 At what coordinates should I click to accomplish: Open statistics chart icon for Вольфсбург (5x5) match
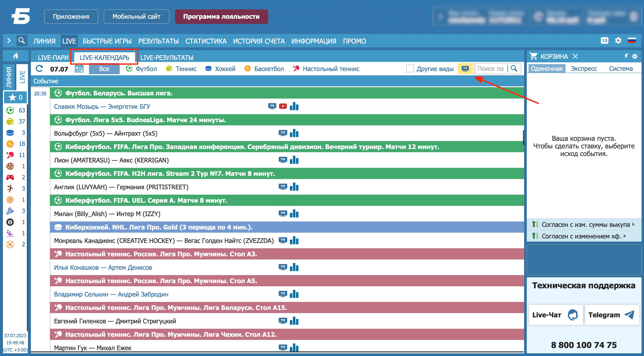[x=294, y=133]
